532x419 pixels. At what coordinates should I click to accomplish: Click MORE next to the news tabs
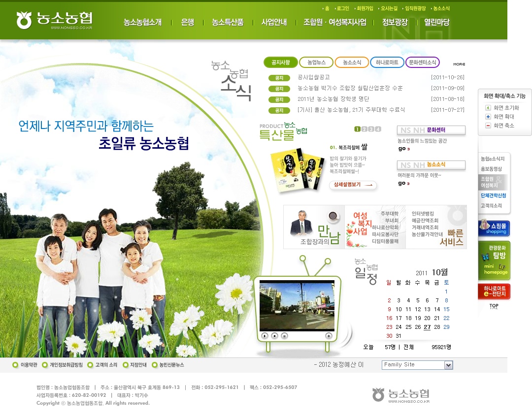click(x=459, y=64)
